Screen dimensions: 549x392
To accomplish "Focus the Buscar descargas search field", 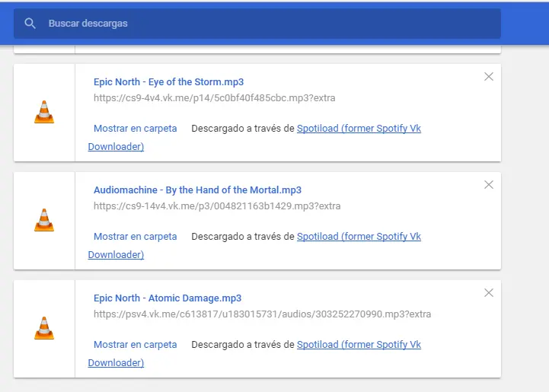I will [x=257, y=24].
